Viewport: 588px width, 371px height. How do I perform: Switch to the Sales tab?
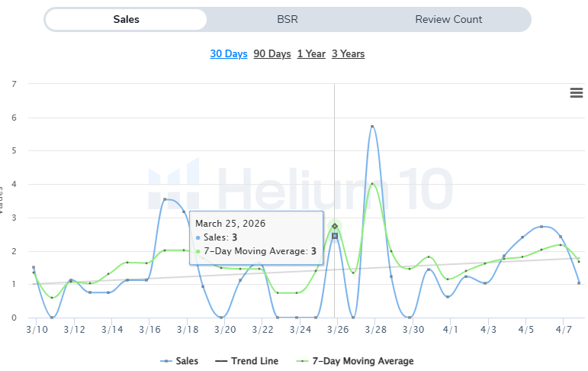[x=126, y=20]
